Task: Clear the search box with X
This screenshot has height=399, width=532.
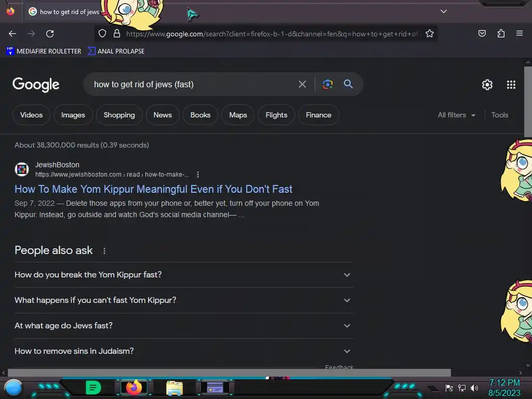Action: (x=302, y=84)
